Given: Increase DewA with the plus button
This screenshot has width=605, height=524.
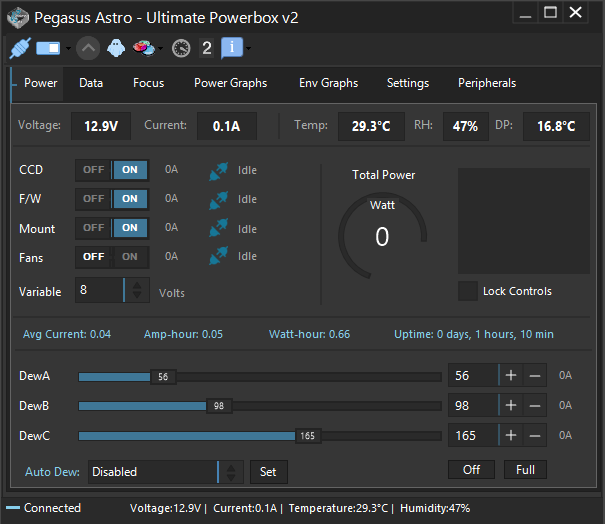Looking at the screenshot, I should click(x=511, y=375).
